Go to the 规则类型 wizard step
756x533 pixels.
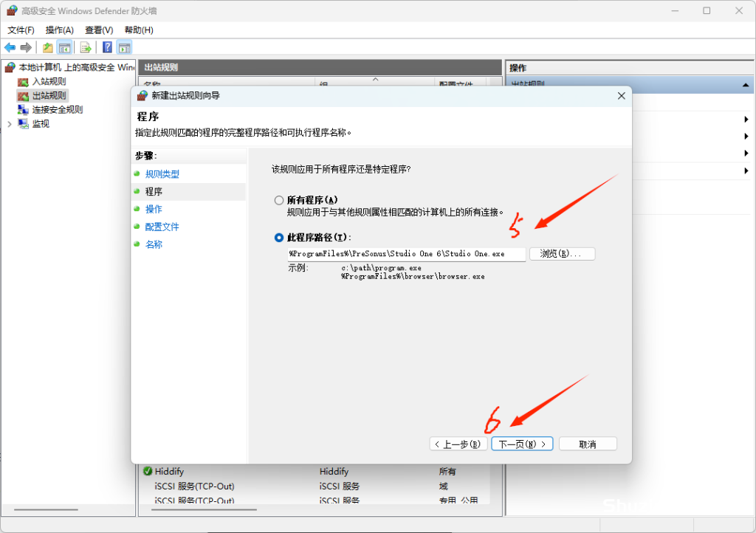(x=162, y=174)
